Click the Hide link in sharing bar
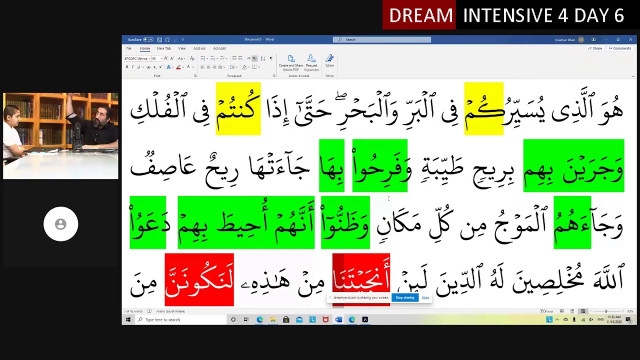The height and width of the screenshot is (360, 640). click(425, 298)
